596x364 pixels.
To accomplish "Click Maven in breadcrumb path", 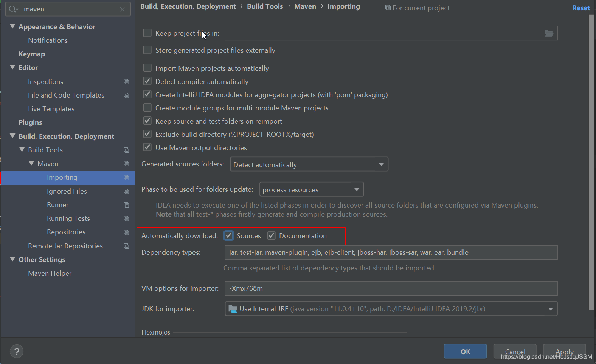I will (x=305, y=6).
